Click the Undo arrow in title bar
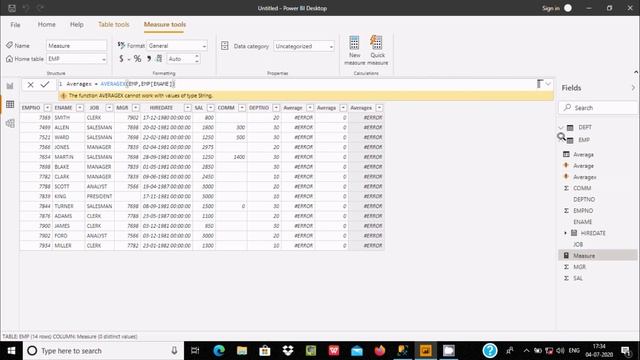This screenshot has height=360, width=640. point(26,8)
